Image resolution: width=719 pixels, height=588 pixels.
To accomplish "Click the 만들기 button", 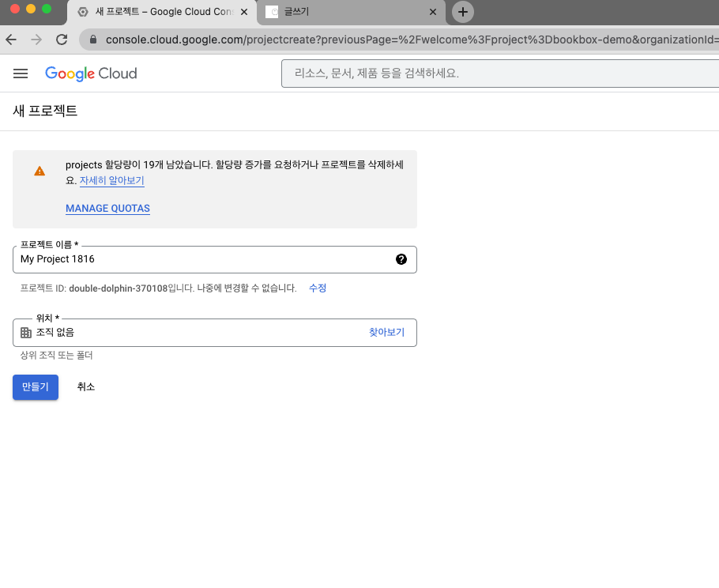I will [x=36, y=387].
